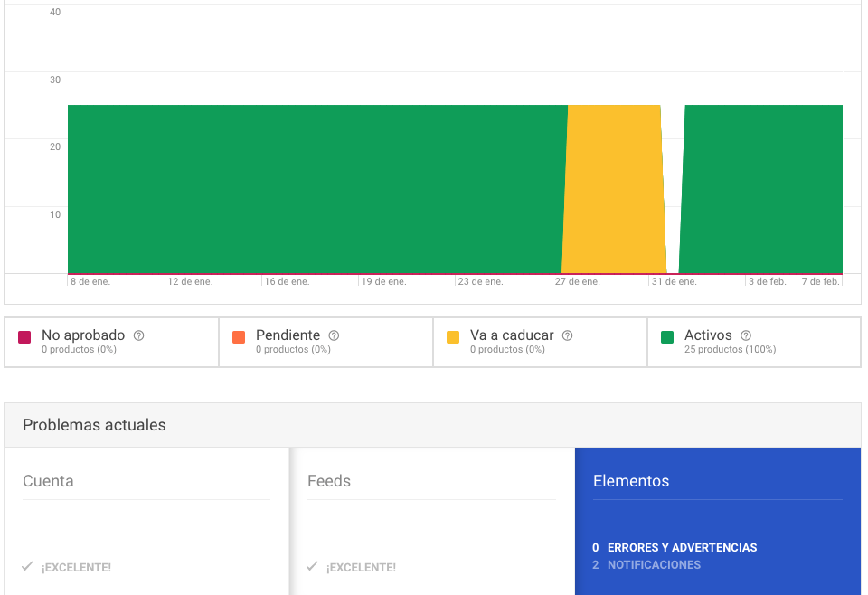This screenshot has width=868, height=595.
Task: Open help icon next to Activos
Action: tap(746, 335)
